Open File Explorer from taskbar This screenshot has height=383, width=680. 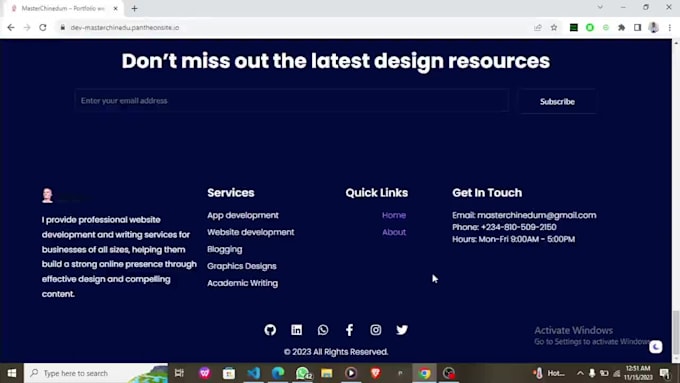(x=327, y=373)
